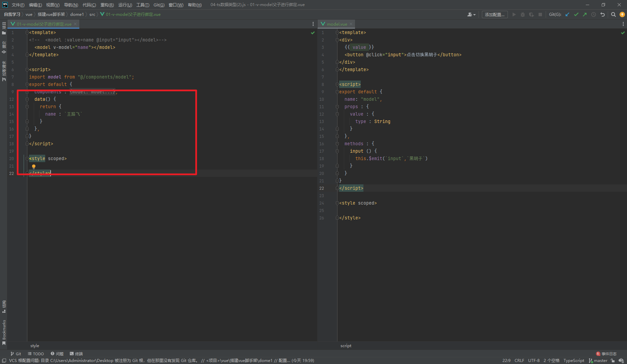Screen dimensions: 627x364
Task: Open the Pull Requests sidebar button
Action: click(4, 71)
